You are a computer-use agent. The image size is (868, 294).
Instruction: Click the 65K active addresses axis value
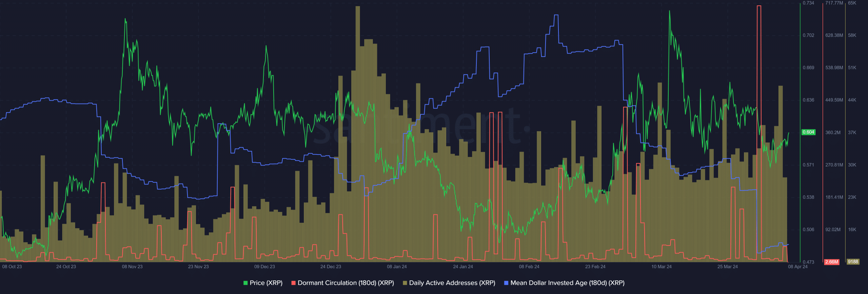(x=852, y=3)
